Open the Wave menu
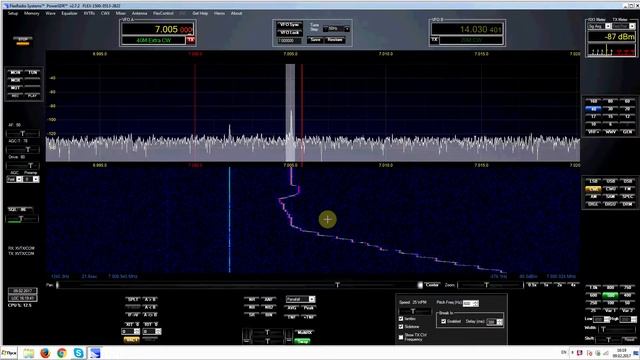 tap(51, 13)
